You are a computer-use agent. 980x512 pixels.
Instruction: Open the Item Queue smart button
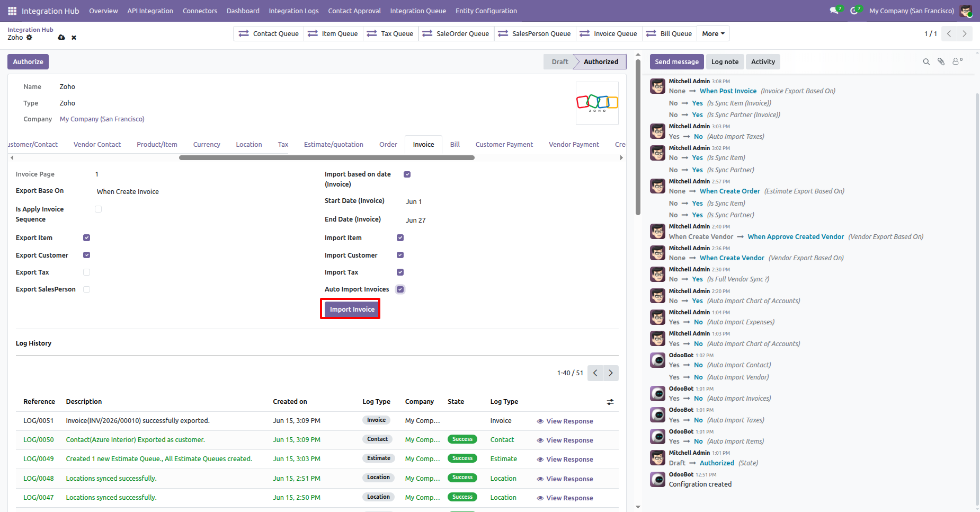click(333, 34)
